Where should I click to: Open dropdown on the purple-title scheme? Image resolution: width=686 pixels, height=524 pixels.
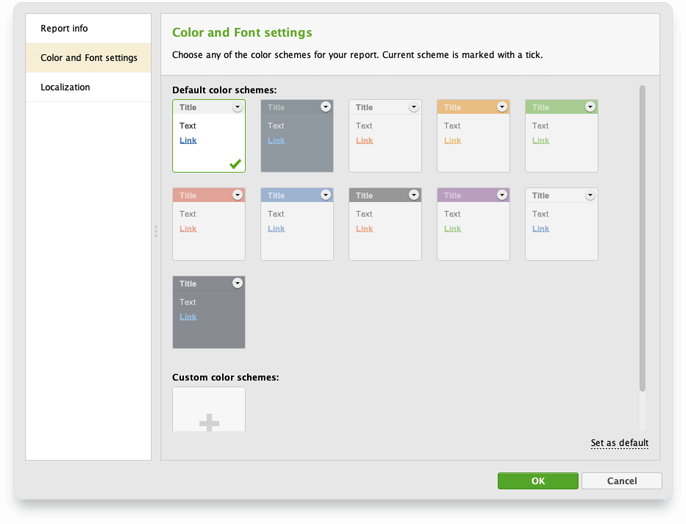[x=502, y=195]
